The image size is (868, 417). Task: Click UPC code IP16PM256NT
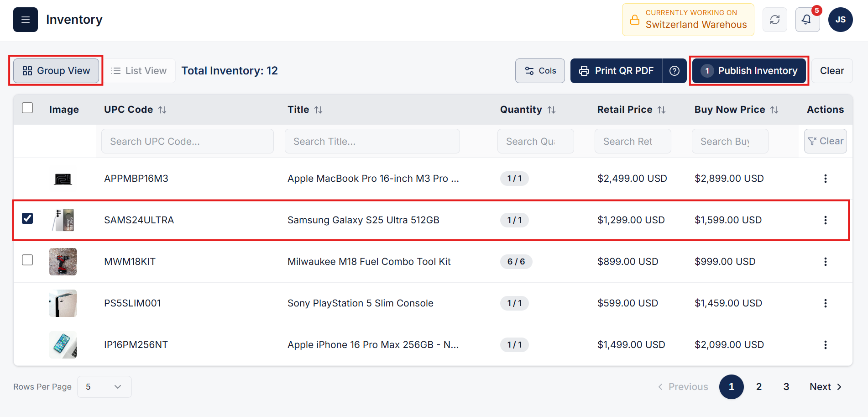pos(136,345)
